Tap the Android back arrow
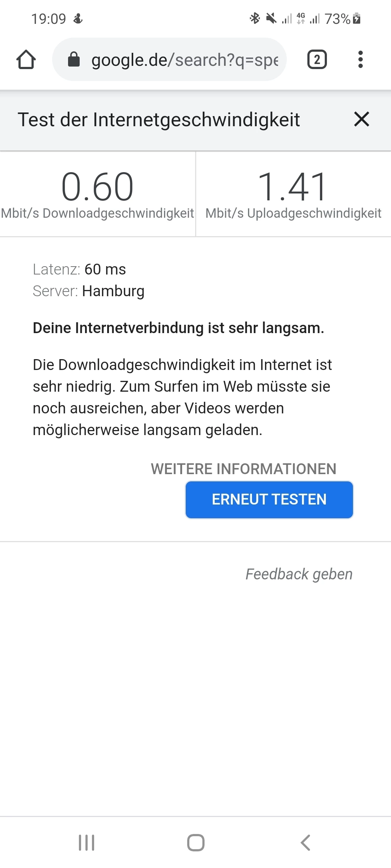Screen dimensions: 391x868 point(305,843)
